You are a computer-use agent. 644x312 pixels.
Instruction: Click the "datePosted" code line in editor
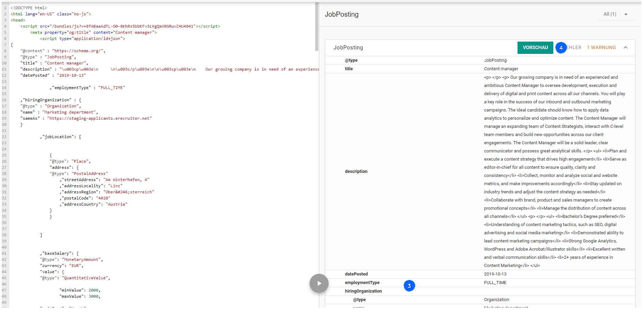pyautogui.click(x=53, y=75)
